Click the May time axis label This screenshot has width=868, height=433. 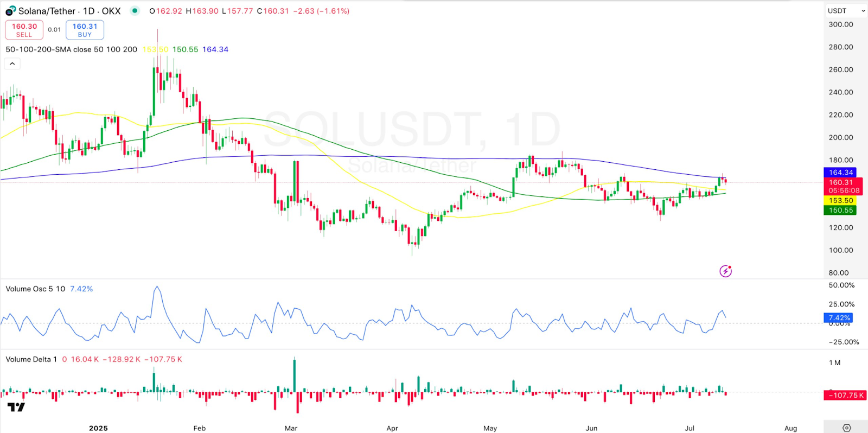point(490,428)
